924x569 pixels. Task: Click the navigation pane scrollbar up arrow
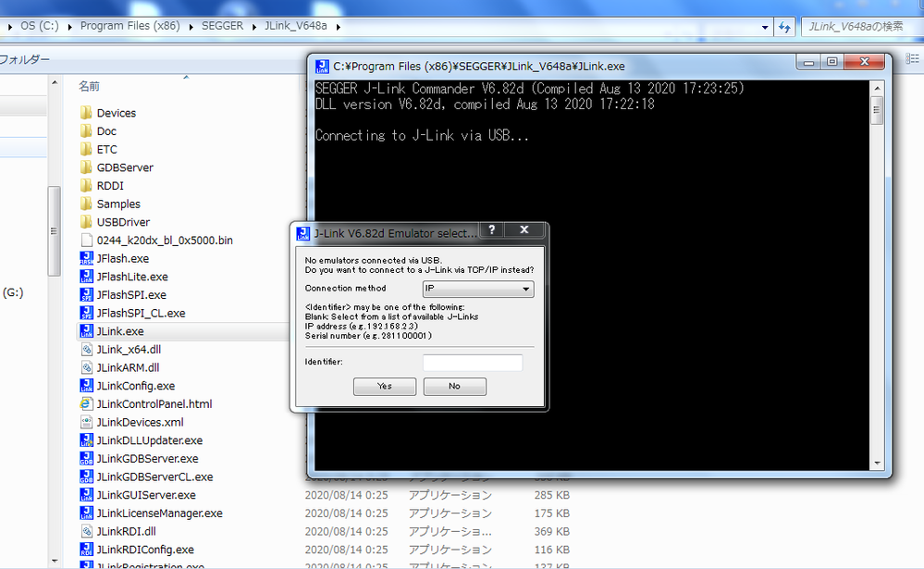click(55, 82)
